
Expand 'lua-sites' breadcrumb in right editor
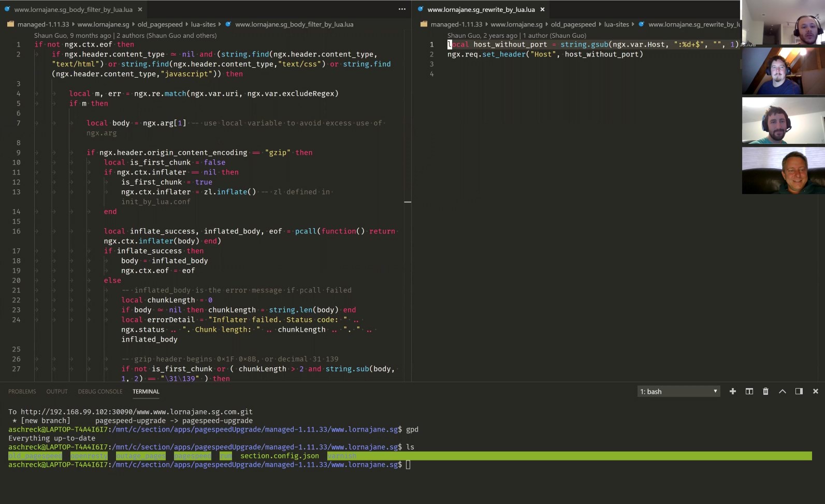click(616, 24)
